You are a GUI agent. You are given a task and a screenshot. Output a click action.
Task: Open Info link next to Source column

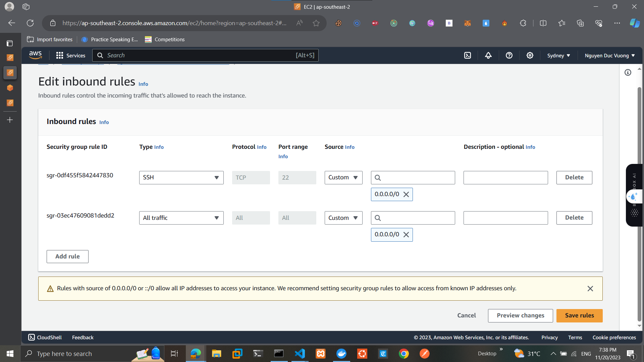[x=350, y=147]
